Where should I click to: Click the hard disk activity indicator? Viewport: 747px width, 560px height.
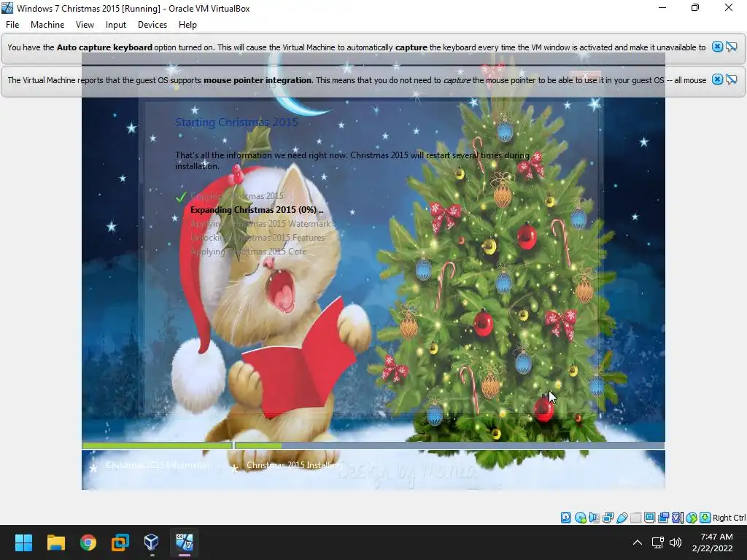coord(566,518)
